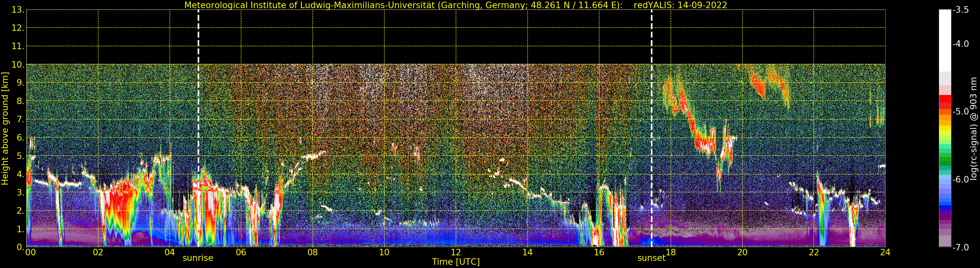Image resolution: width=980 pixels, height=268 pixels.
Task: Click the '-7.0' colorbar tick label
Action: click(x=961, y=248)
